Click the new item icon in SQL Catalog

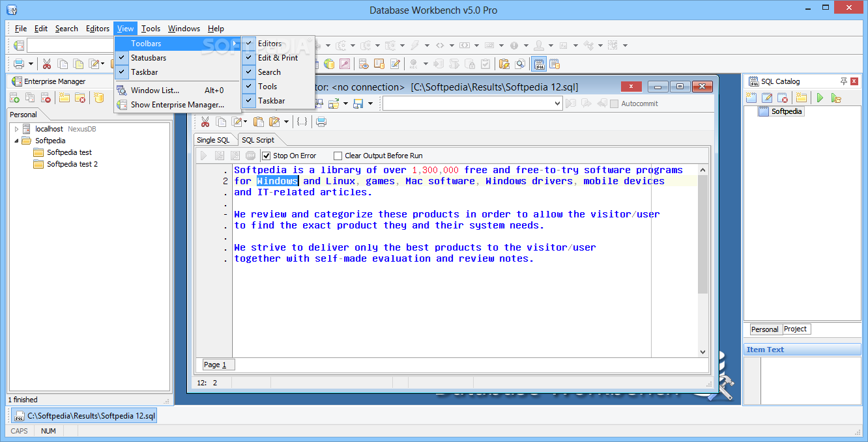tap(751, 98)
